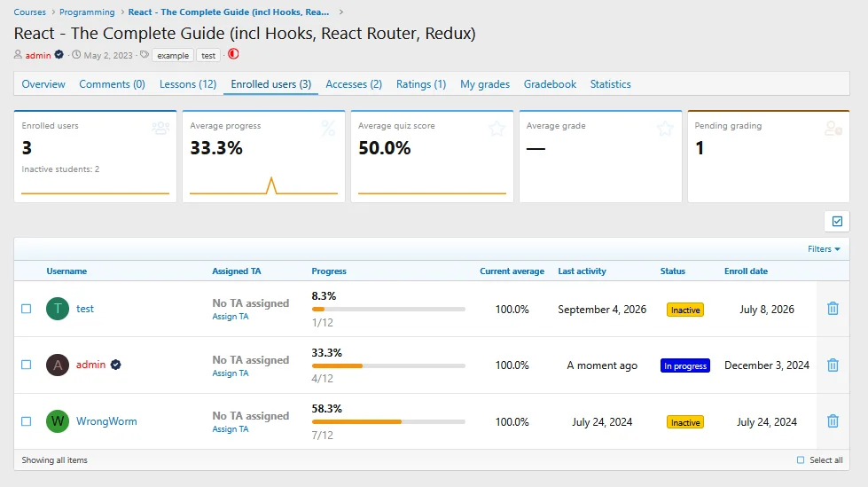
Task: Open the My grades tab
Action: point(485,84)
